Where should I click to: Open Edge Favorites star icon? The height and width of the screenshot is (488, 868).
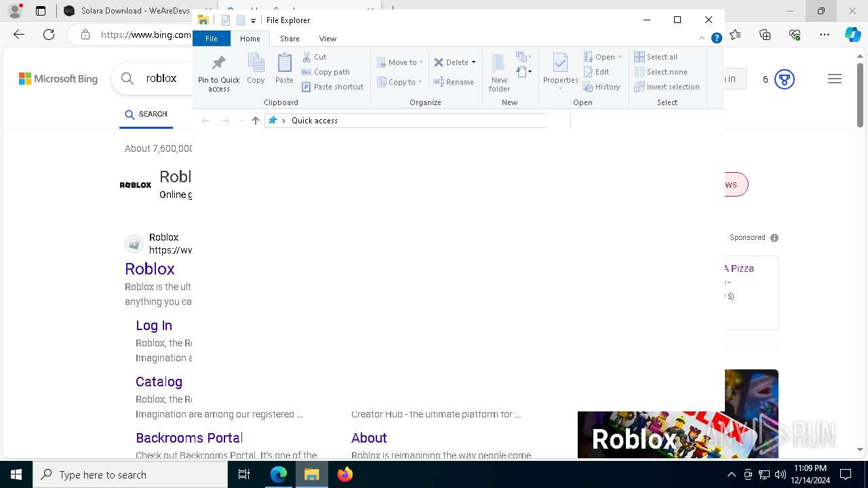click(735, 35)
